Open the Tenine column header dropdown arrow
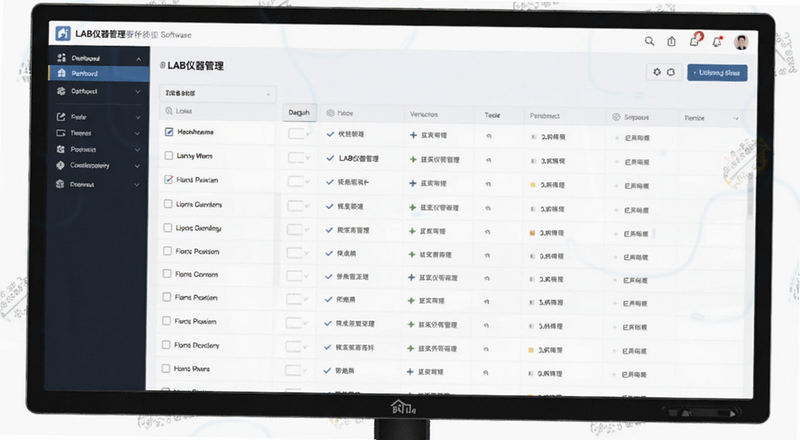This screenshot has width=800, height=440. [736, 118]
